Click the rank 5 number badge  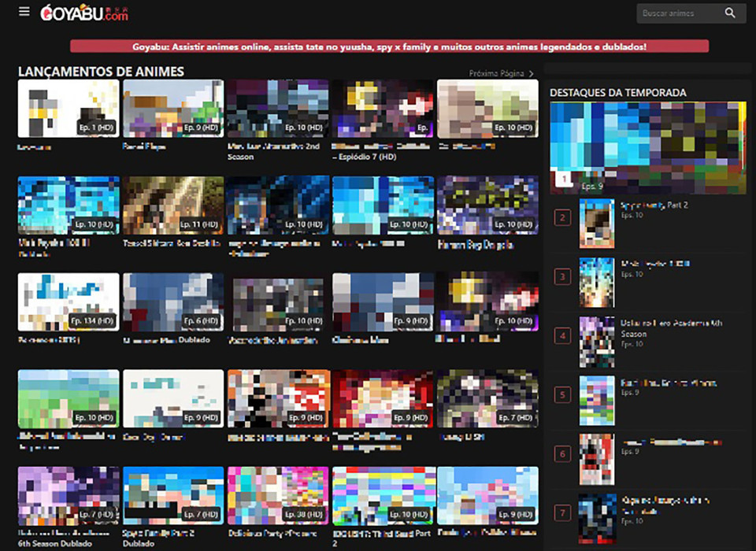point(562,395)
